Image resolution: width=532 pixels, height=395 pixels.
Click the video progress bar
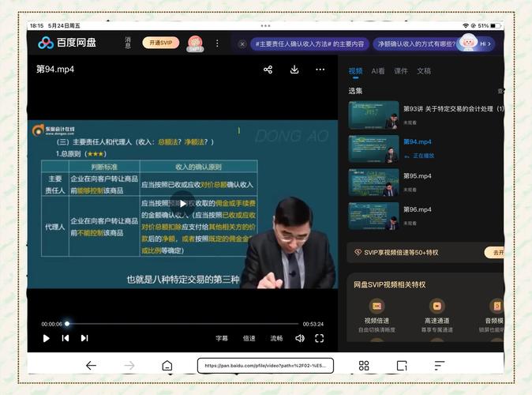pos(182,324)
